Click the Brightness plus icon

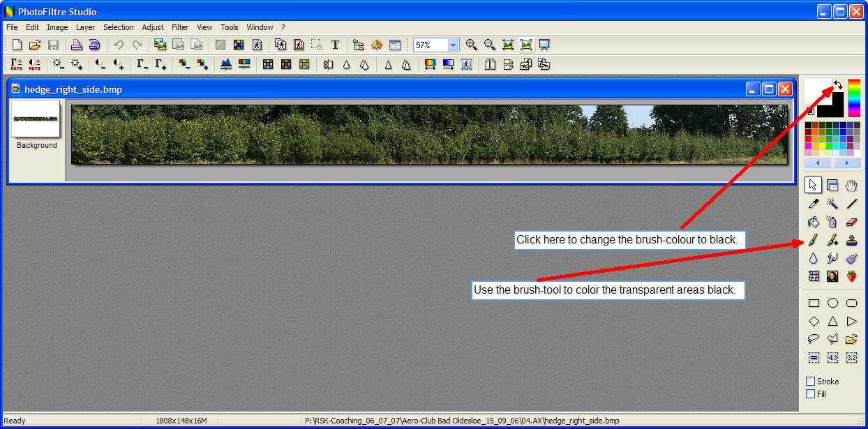point(76,64)
